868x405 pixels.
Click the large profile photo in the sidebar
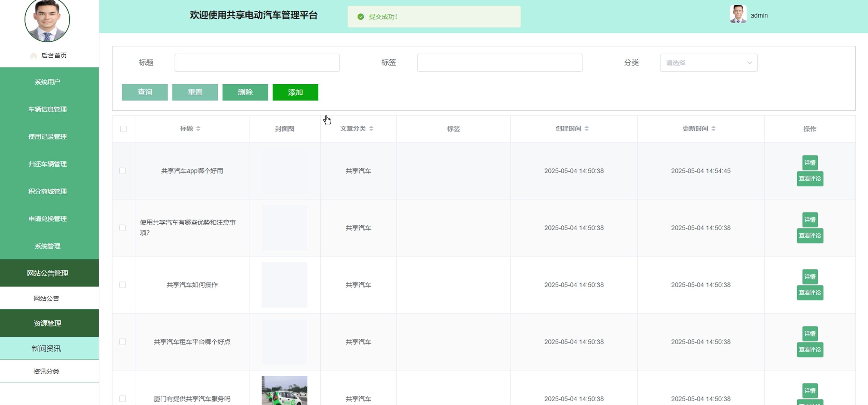click(x=47, y=20)
